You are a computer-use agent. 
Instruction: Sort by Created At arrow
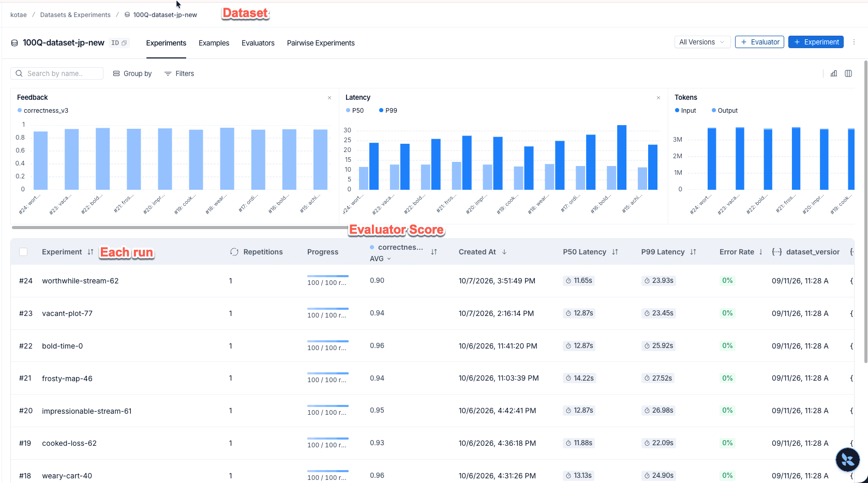click(x=504, y=252)
